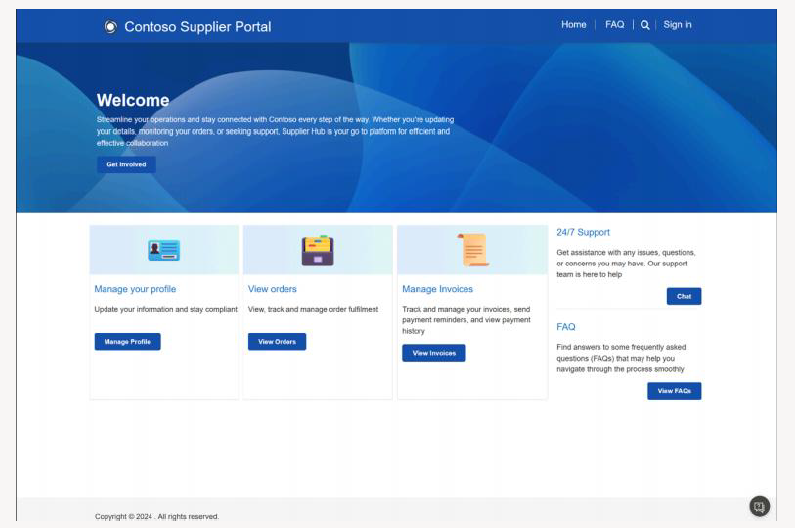Click Contoso Supplier Portal title
Screen dimensions: 795x528
(198, 26)
